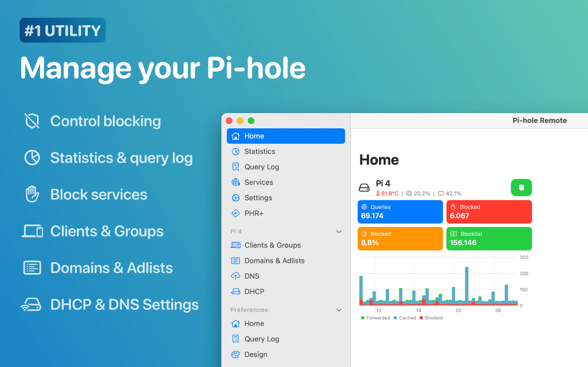Select the PHR+ diamond plus icon
This screenshot has height=367, width=588.
point(235,213)
